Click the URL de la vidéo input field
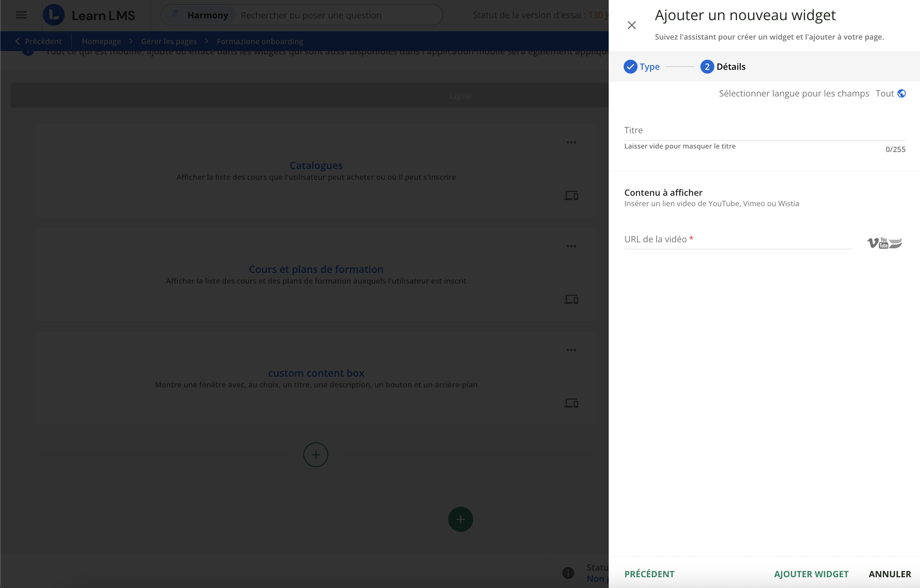 tap(738, 240)
